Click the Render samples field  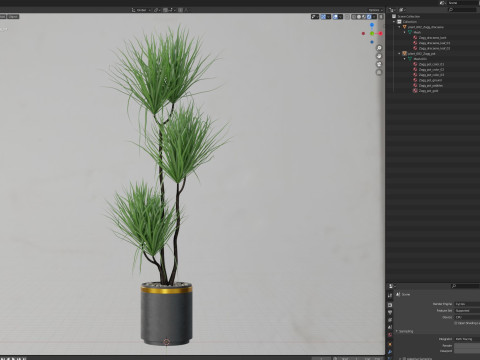467,346
